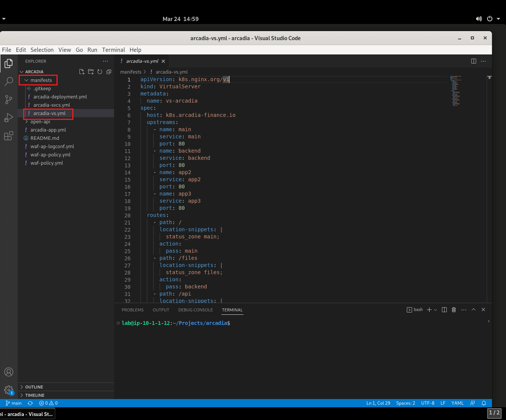This screenshot has width=506, height=420.
Task: Split the editor to the right
Action: tap(473, 61)
